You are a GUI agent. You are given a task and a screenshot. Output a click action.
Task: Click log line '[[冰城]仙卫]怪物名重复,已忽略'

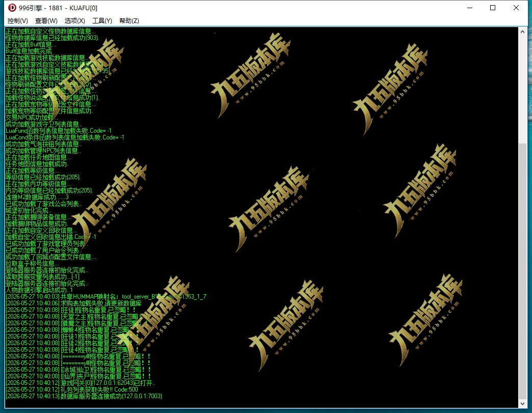coord(79,370)
